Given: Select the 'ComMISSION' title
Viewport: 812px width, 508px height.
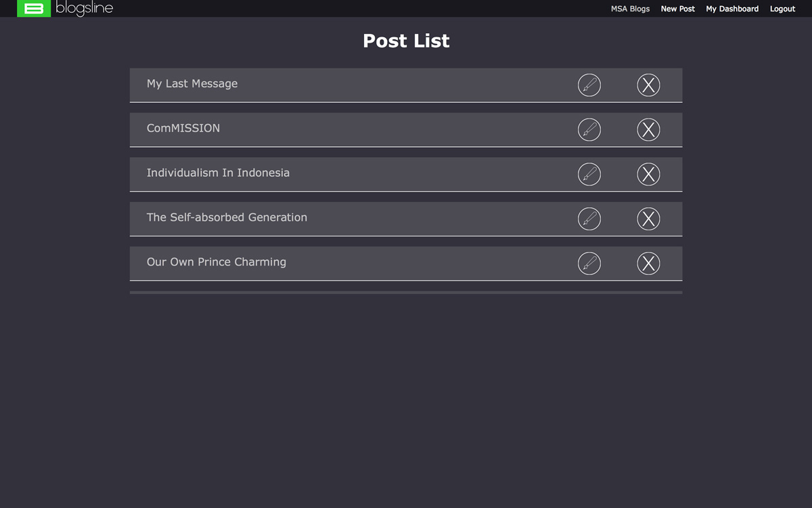Looking at the screenshot, I should pyautogui.click(x=183, y=128).
